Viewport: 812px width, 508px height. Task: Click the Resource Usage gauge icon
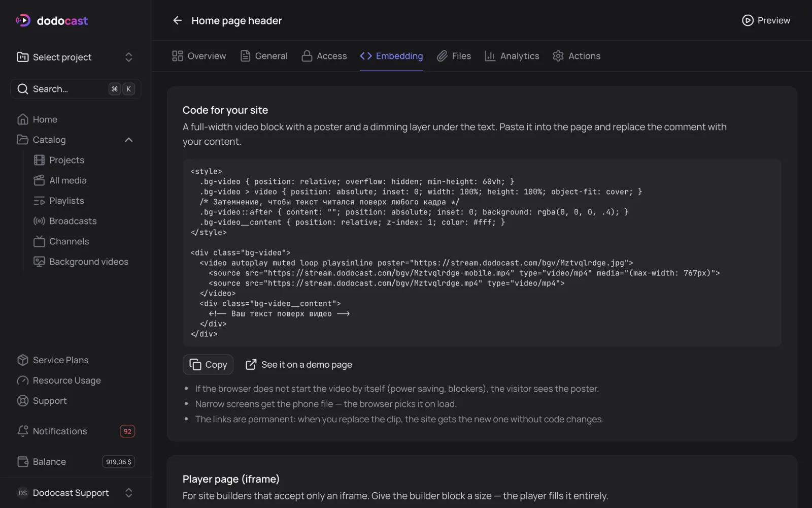(23, 380)
